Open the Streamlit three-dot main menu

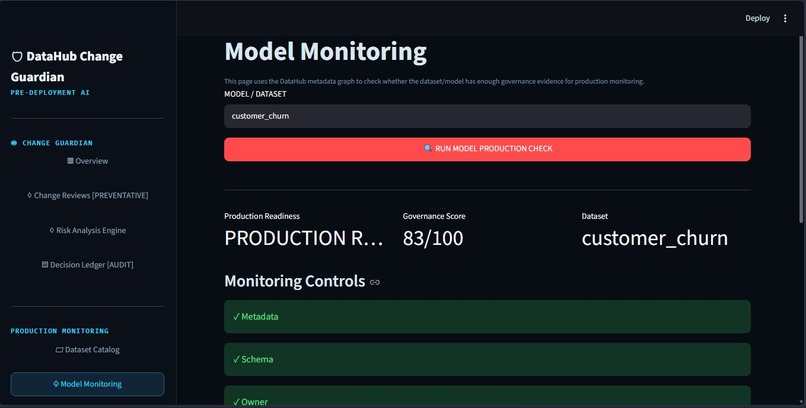tap(785, 18)
